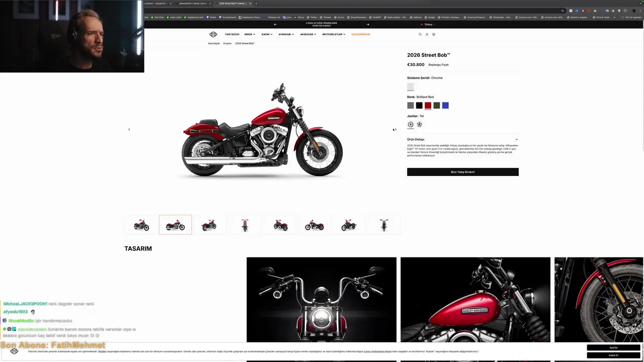Viewport: 644px width, 362px height.
Task: Select the blue color swatch
Action: 445,106
